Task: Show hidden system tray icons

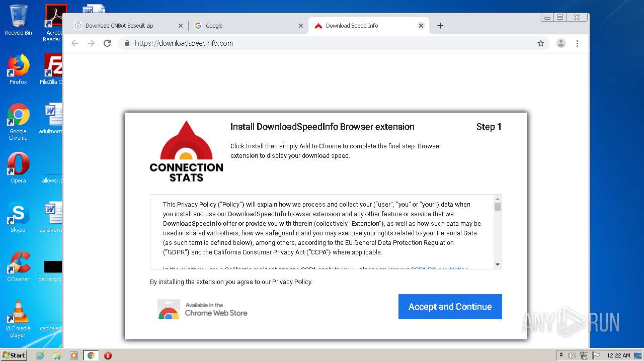Action: point(561,355)
